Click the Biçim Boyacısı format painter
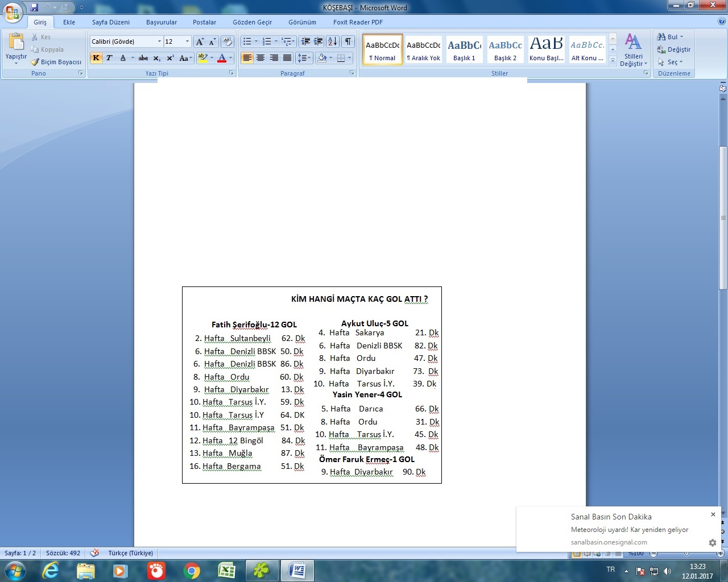The width and height of the screenshot is (728, 582). [x=56, y=62]
